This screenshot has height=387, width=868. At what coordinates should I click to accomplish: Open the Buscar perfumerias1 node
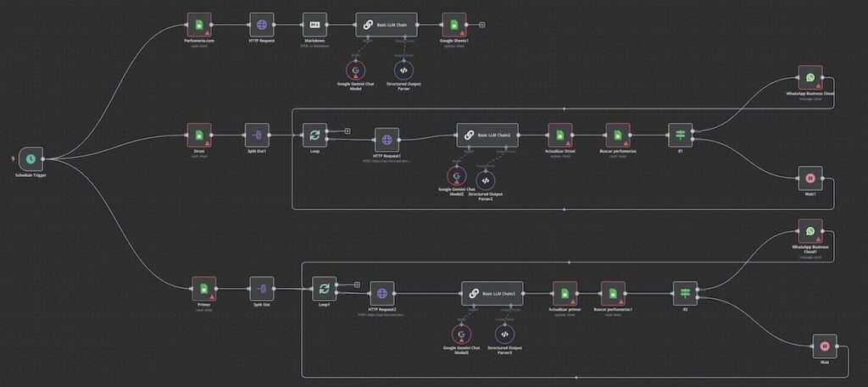click(613, 293)
